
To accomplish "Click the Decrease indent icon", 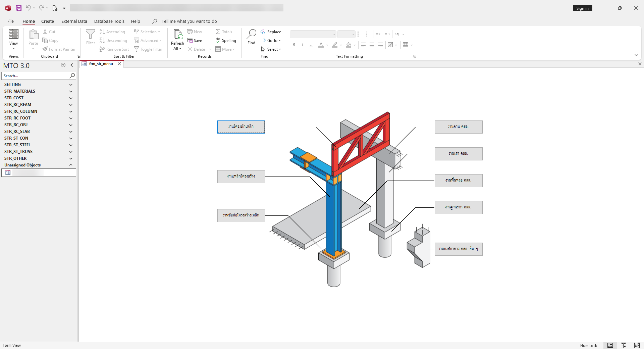I will [x=379, y=34].
